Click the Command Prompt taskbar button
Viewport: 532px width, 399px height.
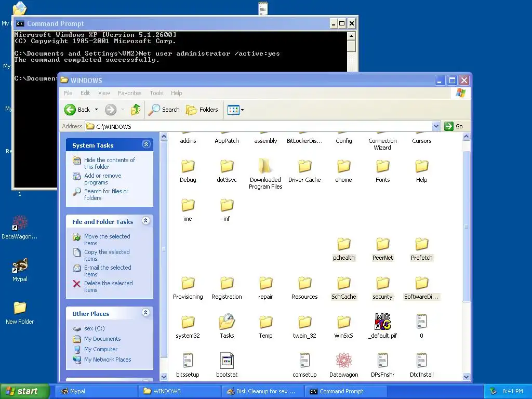pyautogui.click(x=345, y=391)
